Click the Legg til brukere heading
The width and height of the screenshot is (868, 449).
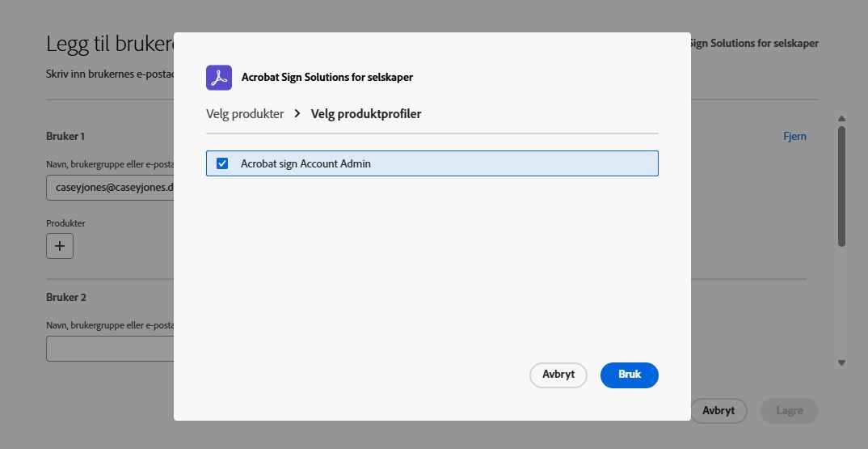click(x=110, y=44)
